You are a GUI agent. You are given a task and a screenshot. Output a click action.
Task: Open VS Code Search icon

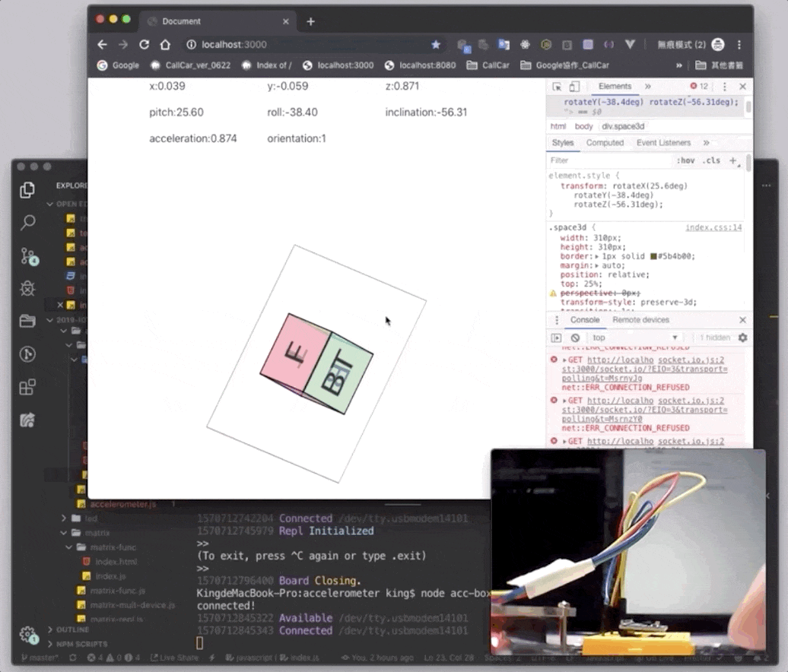[x=27, y=223]
